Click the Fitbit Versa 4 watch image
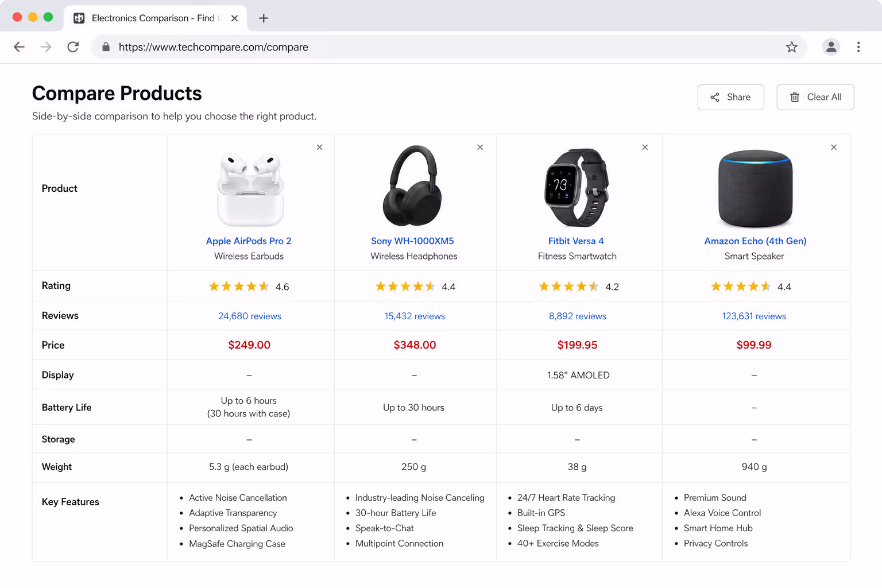 click(577, 188)
